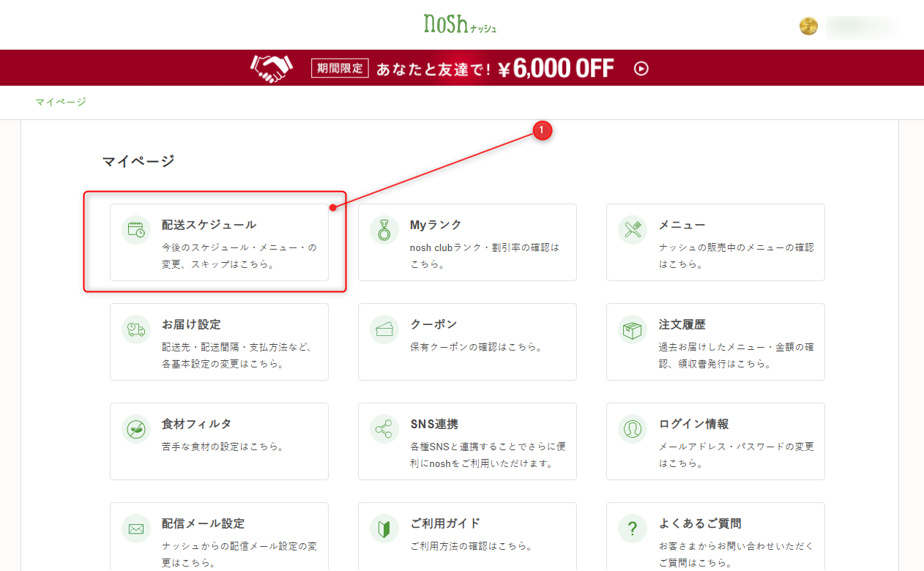924x571 pixels.
Task: Click the food filter leaf icon
Action: coord(136,429)
